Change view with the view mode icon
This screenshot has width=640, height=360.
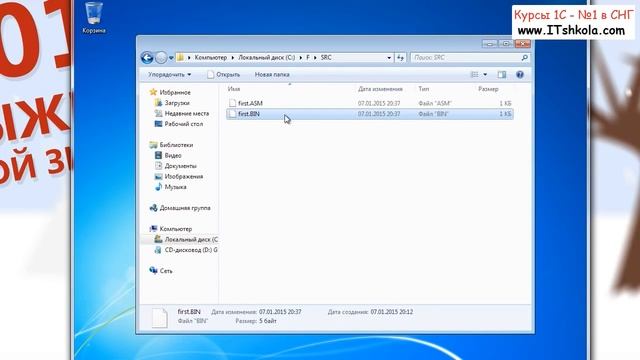[474, 75]
